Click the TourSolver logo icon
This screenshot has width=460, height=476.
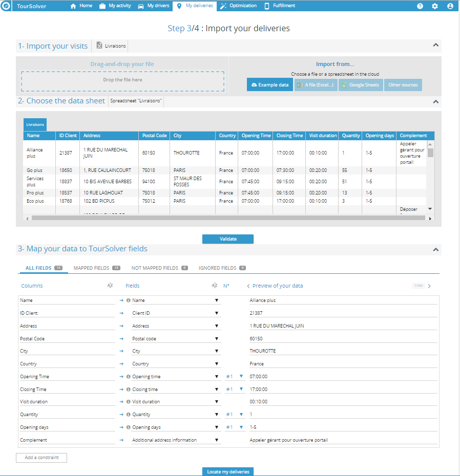pos(6,6)
